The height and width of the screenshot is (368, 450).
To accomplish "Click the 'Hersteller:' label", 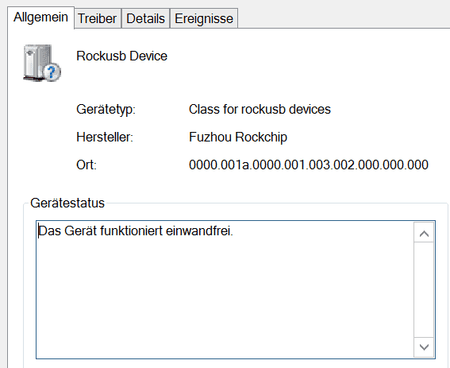I will click(105, 137).
